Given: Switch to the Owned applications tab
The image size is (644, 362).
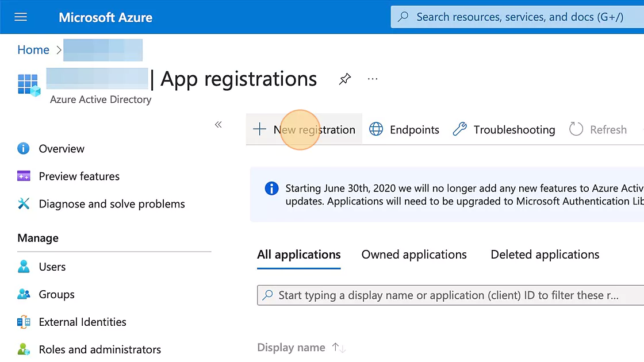Looking at the screenshot, I should pyautogui.click(x=413, y=254).
